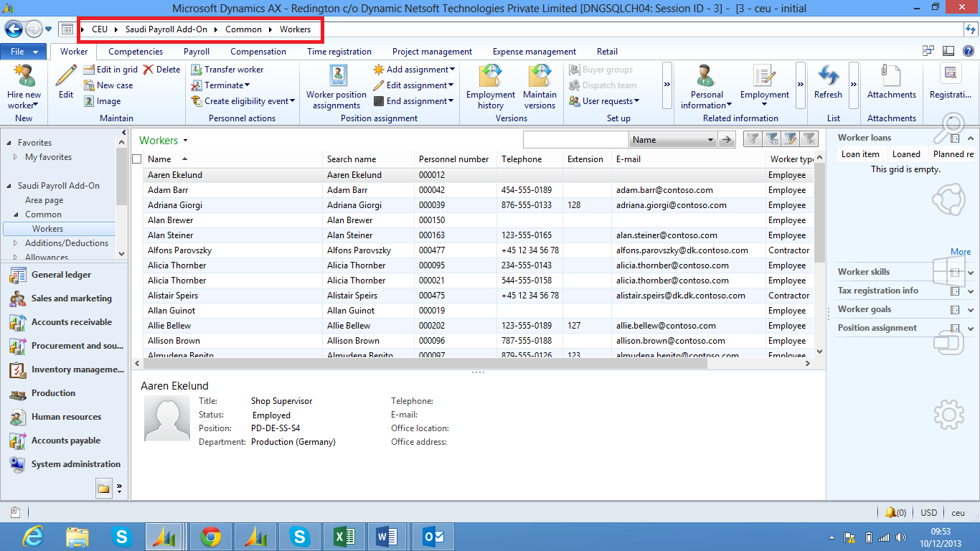
Task: Open Accounts receivable module
Action: pos(62,322)
